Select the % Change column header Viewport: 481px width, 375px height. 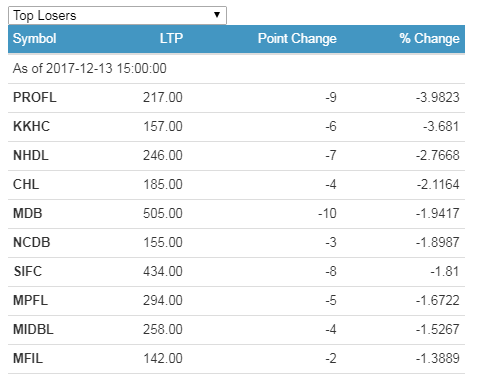point(429,39)
